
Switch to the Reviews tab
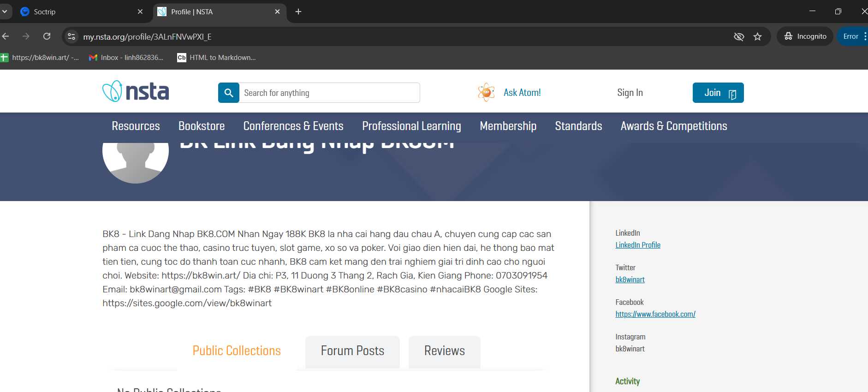coord(444,351)
